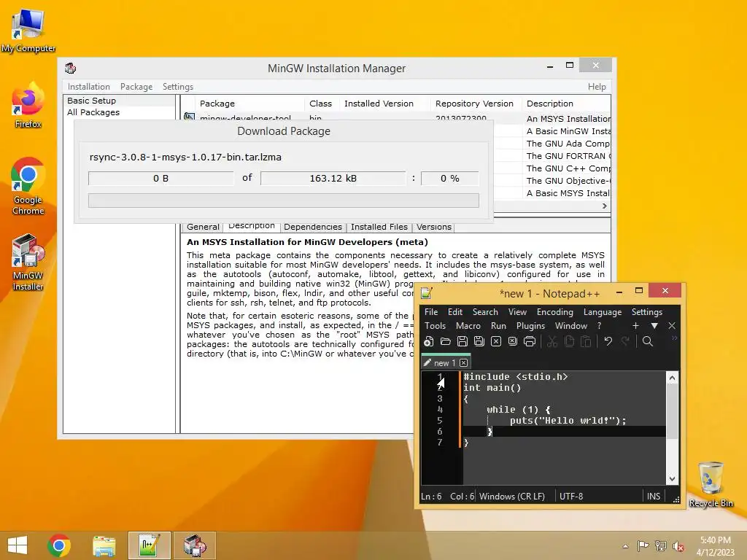Image resolution: width=747 pixels, height=560 pixels.
Task: Open Find with the magnifier icon in Notepad++
Action: click(x=648, y=341)
